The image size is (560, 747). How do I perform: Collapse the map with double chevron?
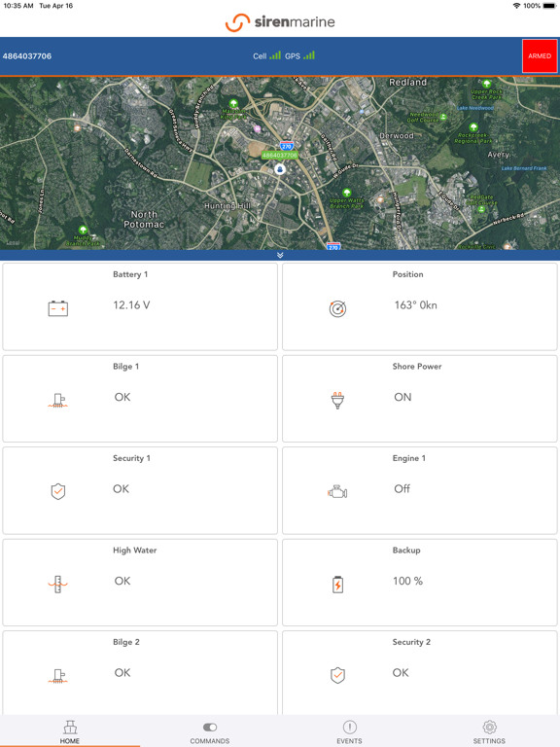point(280,256)
